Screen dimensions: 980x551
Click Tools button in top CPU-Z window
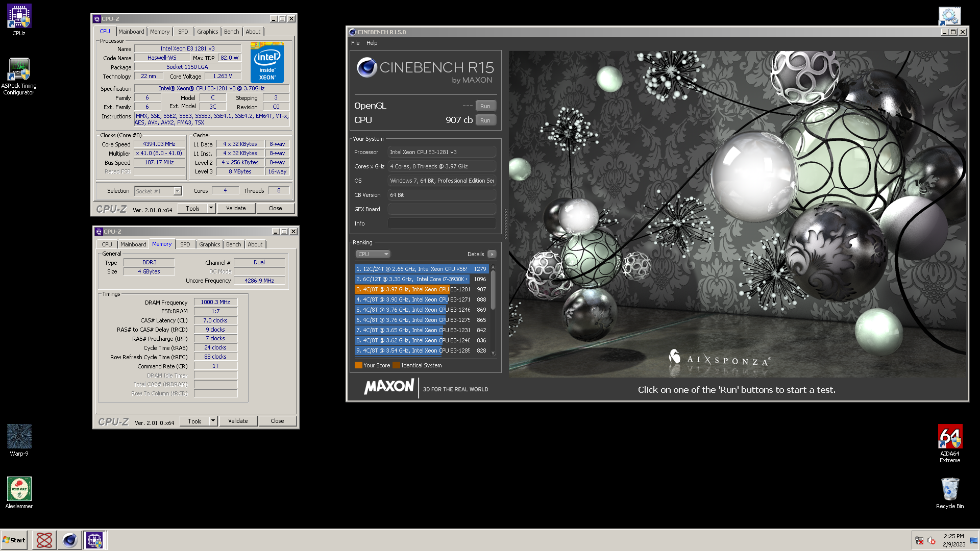[192, 208]
